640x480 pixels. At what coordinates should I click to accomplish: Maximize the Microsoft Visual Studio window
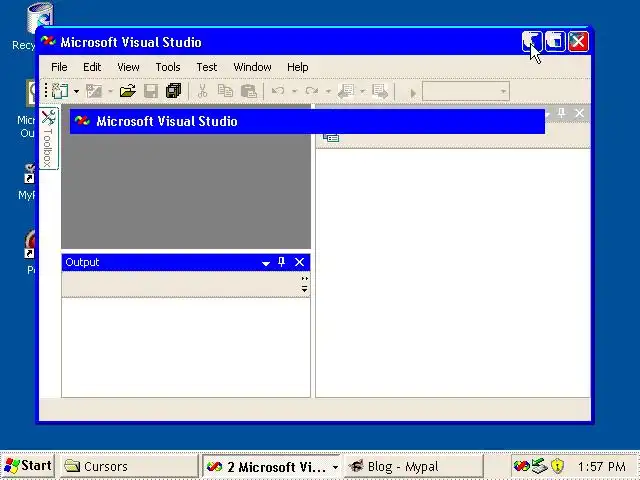pos(555,42)
